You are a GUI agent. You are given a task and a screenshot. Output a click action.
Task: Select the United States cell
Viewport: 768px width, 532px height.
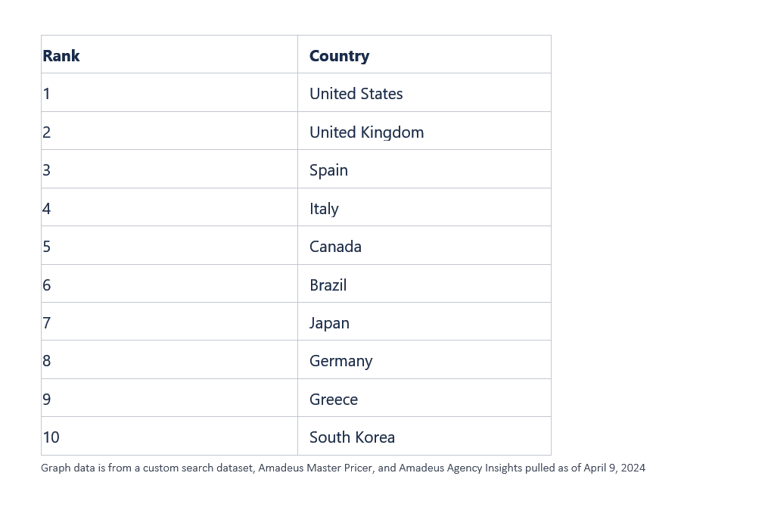tap(356, 94)
